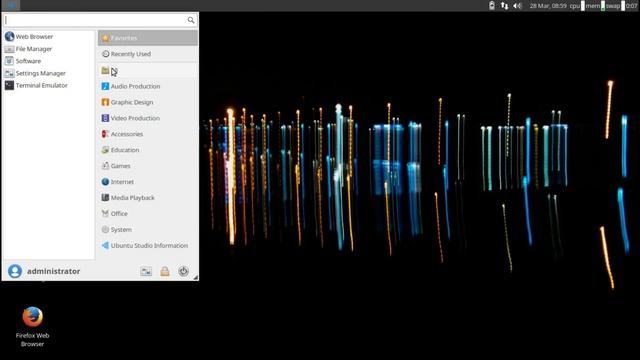
Task: Open the Graphic Design category
Action: [148, 102]
